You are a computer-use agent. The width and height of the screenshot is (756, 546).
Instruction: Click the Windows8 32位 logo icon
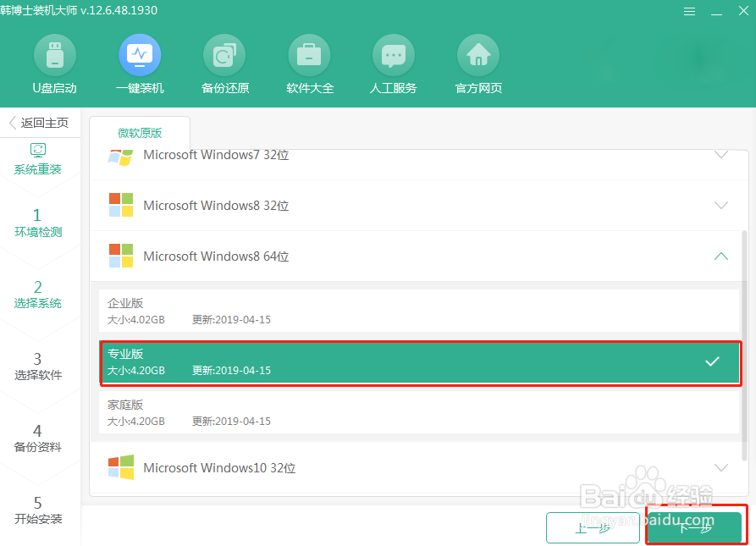click(x=121, y=205)
